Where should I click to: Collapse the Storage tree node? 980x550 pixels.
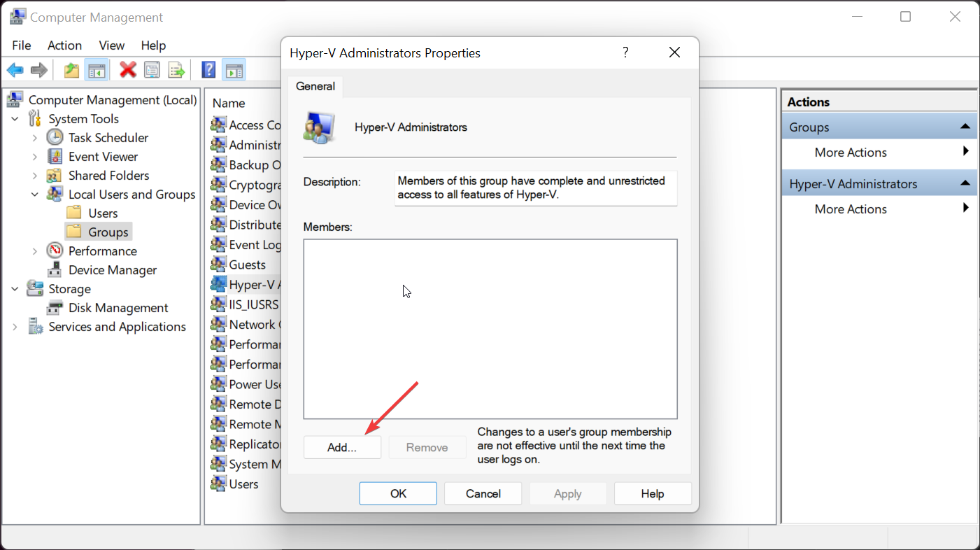15,289
